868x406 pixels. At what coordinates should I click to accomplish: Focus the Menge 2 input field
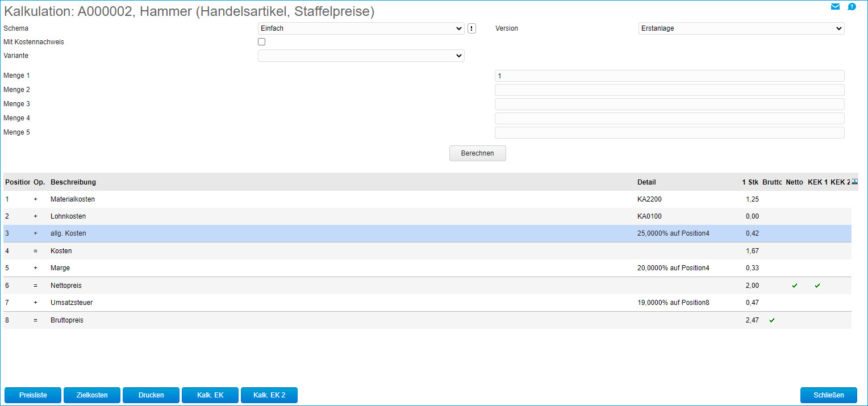(670, 90)
